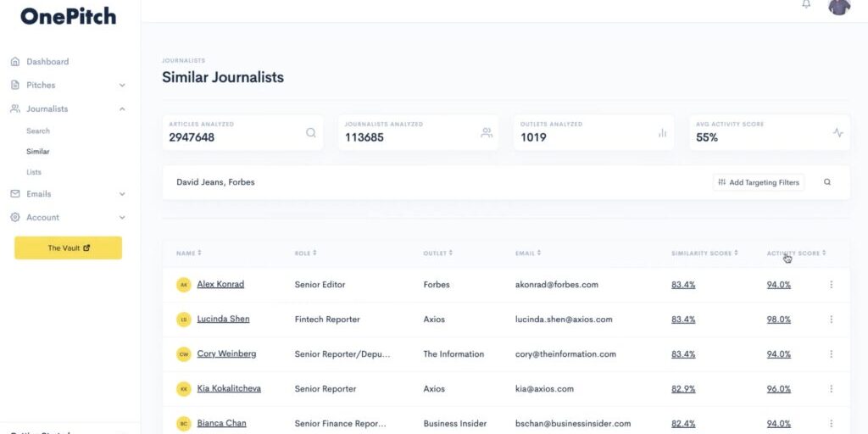Open Pitches in sidebar
Image resolution: width=868 pixels, height=434 pixels.
(x=41, y=86)
